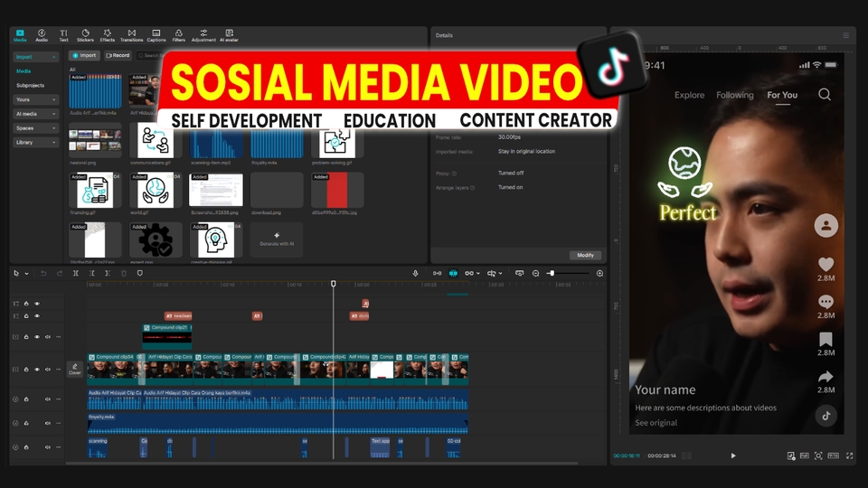The image size is (868, 488).
Task: Select Media in the Import sidebar
Action: coord(24,71)
